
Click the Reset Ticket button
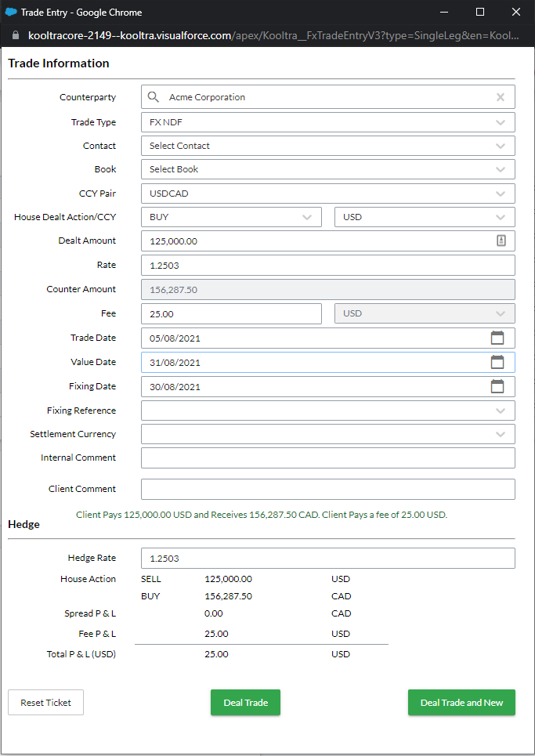[x=45, y=703]
